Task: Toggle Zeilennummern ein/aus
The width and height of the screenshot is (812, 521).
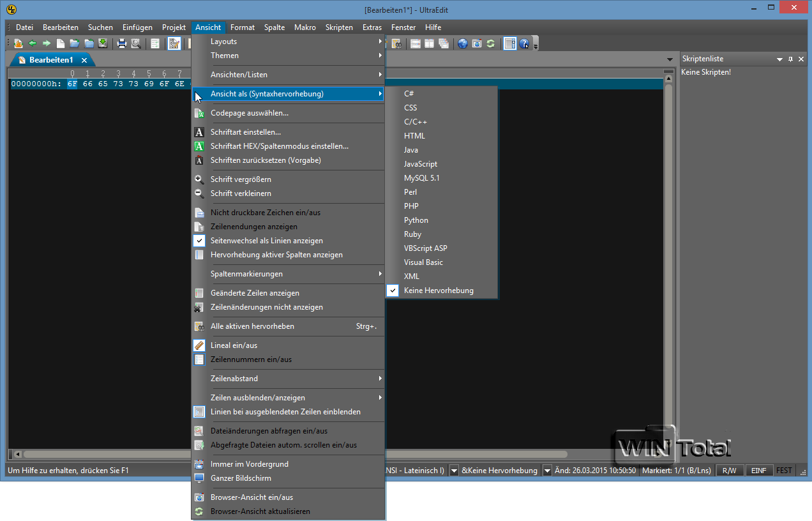Action: (x=289, y=359)
